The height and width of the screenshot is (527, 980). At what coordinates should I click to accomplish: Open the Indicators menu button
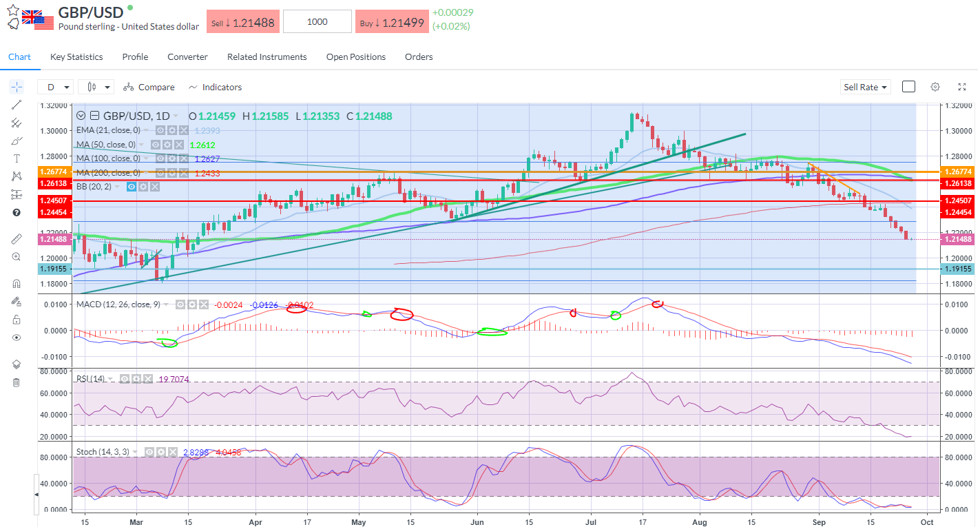pos(215,87)
